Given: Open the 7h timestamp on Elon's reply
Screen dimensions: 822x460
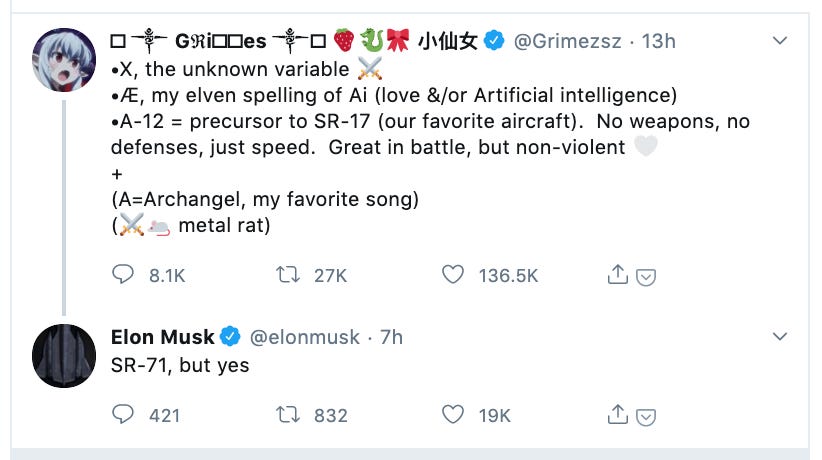Looking at the screenshot, I should pyautogui.click(x=391, y=337).
